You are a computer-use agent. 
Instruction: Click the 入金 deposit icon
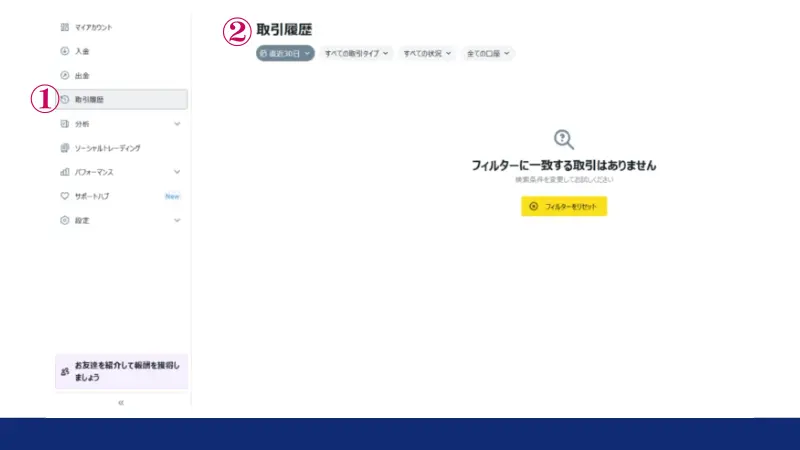point(65,51)
